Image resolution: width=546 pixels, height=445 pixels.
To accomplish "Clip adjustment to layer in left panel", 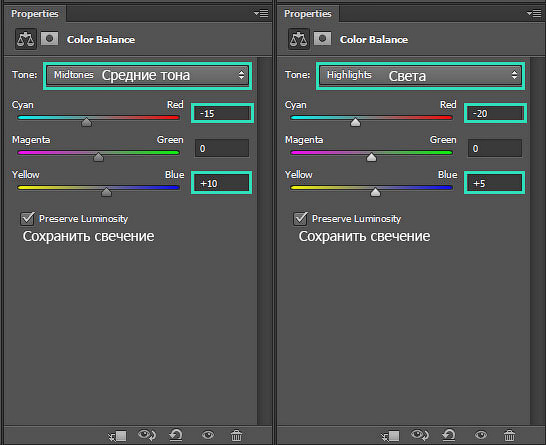I will [117, 435].
